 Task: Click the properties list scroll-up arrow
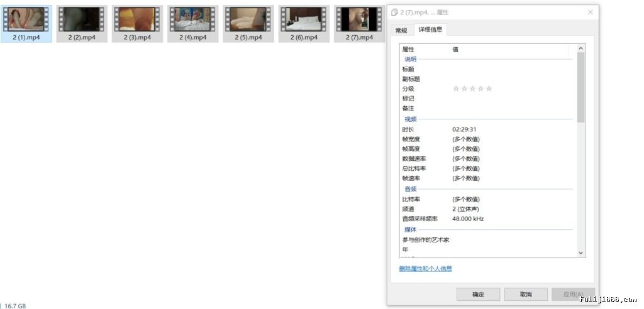[x=580, y=48]
